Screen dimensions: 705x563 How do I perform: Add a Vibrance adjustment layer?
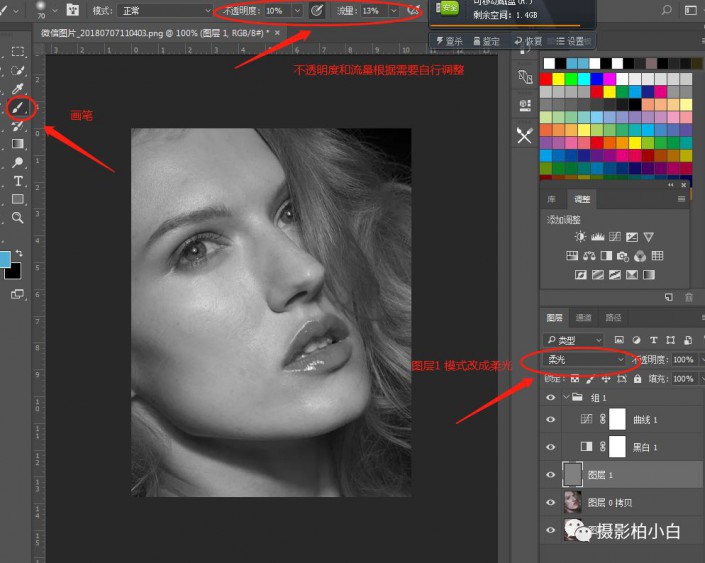click(x=648, y=237)
